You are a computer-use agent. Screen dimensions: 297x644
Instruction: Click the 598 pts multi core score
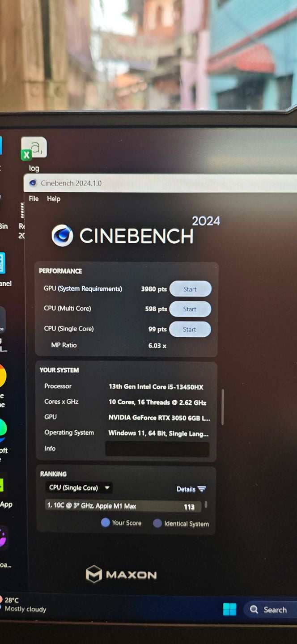click(x=156, y=309)
